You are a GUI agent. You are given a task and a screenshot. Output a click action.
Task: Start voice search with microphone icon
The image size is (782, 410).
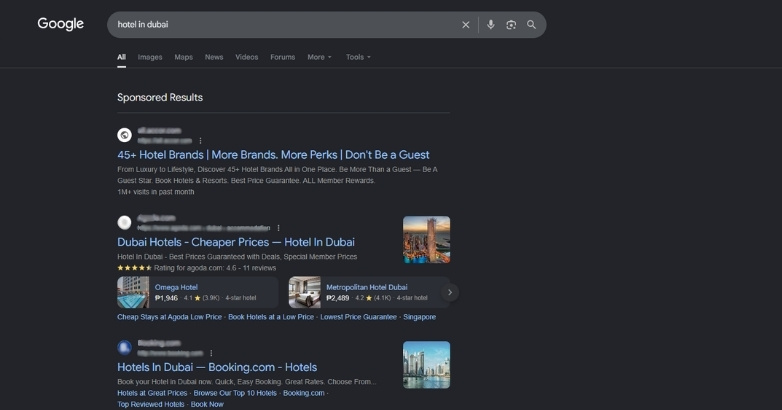491,24
